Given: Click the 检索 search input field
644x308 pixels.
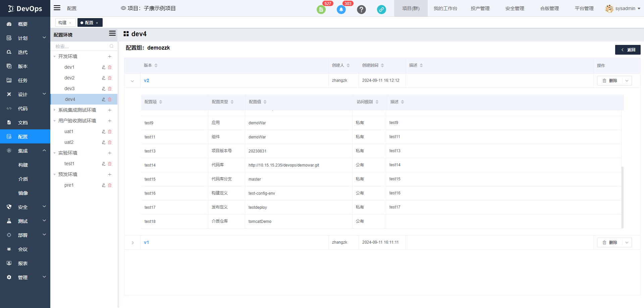Looking at the screenshot, I should point(82,47).
